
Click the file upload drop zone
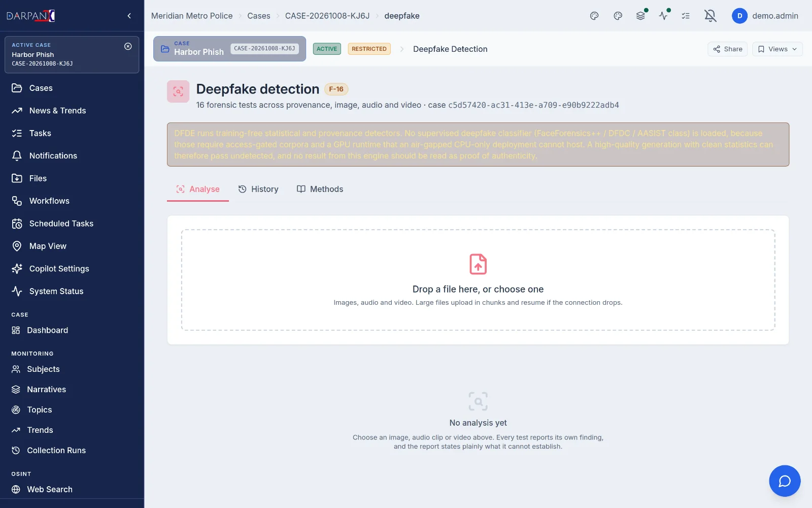478,280
